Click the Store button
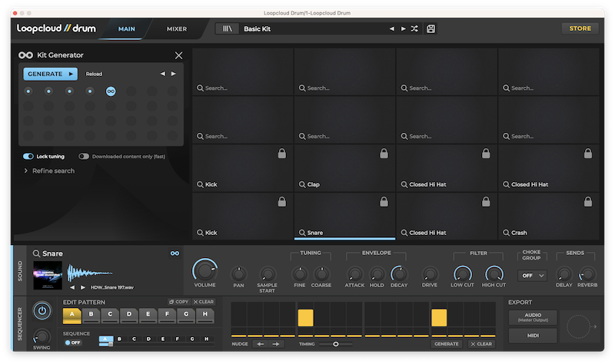 (580, 28)
